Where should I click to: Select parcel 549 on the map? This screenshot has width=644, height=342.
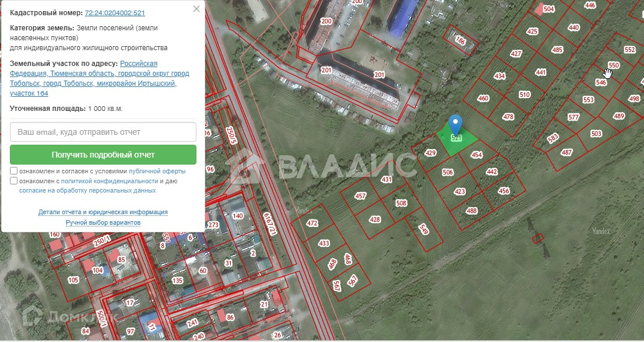click(424, 229)
